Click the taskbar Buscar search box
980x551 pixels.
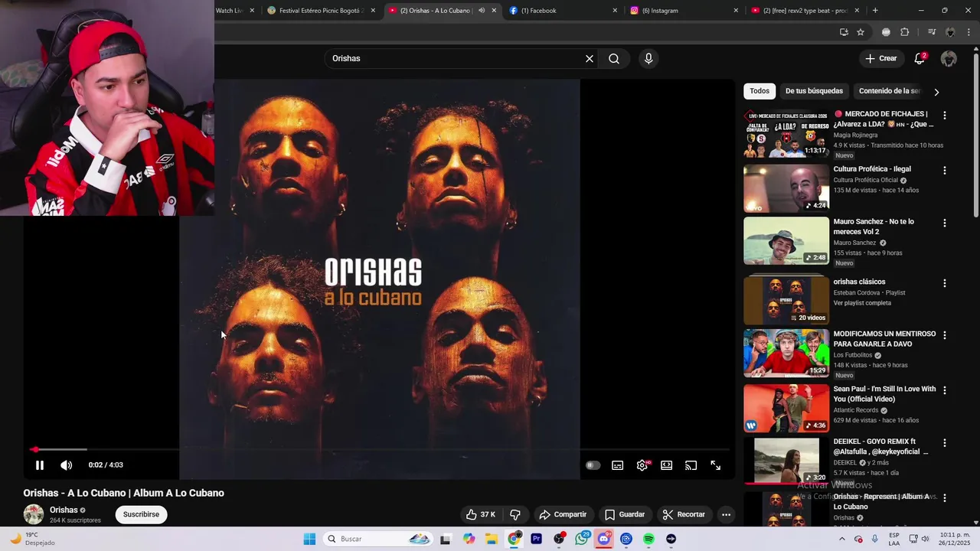click(x=377, y=539)
